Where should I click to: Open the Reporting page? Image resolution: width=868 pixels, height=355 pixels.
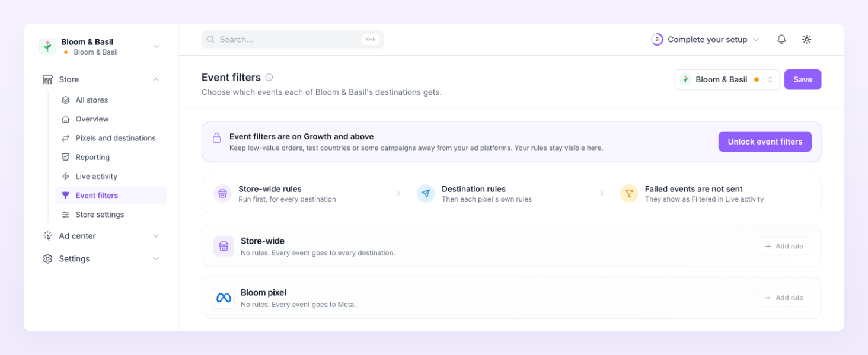(x=111, y=157)
